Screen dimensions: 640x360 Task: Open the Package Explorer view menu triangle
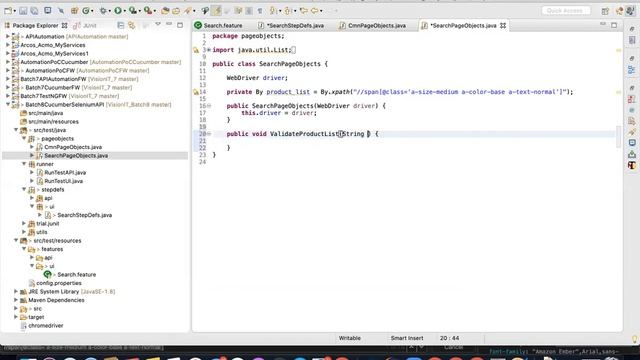coord(158,24)
